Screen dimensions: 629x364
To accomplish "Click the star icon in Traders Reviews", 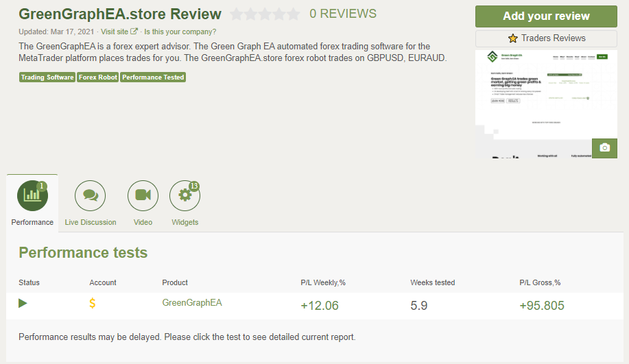I will 512,38.
